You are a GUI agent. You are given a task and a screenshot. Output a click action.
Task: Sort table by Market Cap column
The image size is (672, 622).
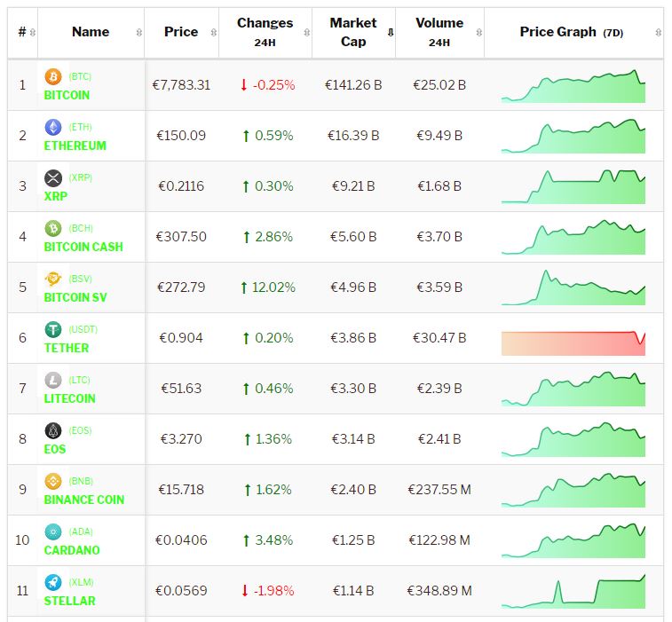pyautogui.click(x=353, y=32)
